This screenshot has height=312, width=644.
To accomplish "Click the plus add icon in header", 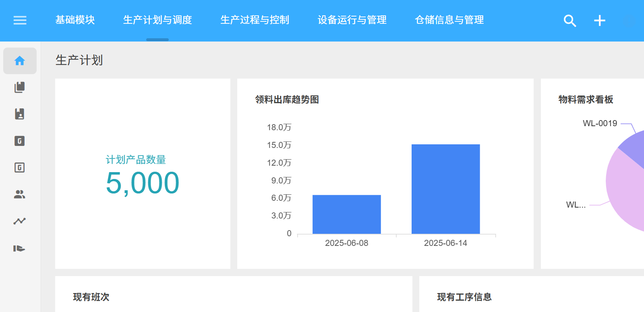I will pyautogui.click(x=599, y=21).
